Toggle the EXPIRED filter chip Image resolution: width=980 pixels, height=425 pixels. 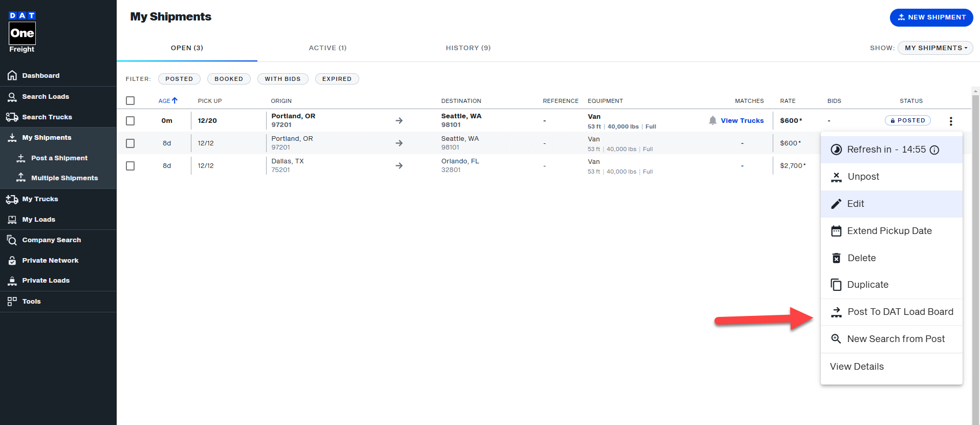click(x=337, y=79)
